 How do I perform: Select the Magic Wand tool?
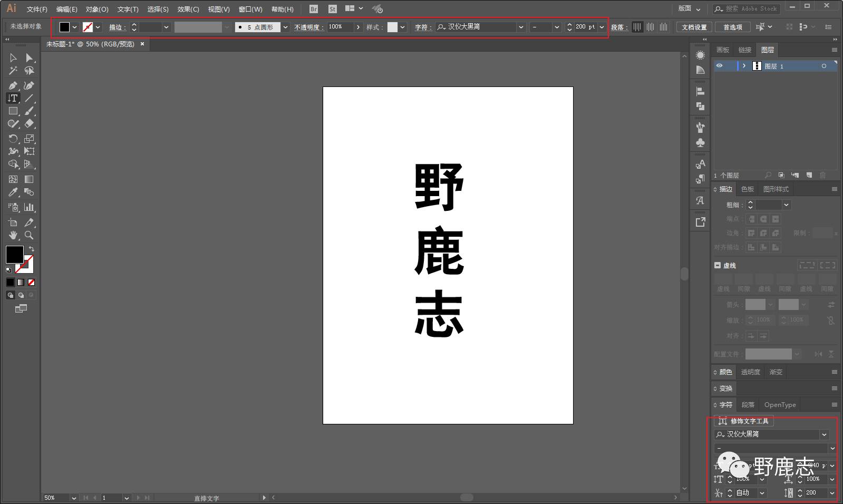(x=13, y=71)
